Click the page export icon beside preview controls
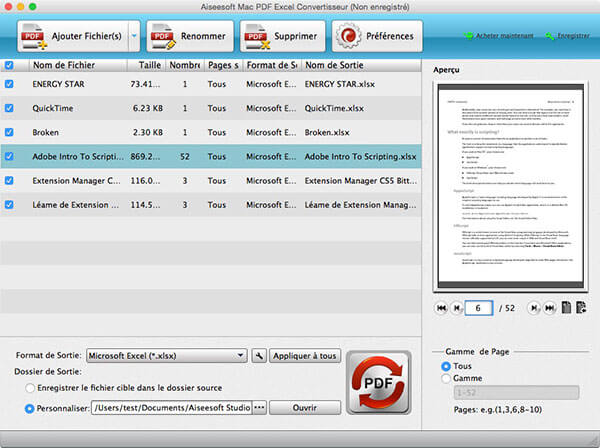The image size is (600, 448). pos(581,308)
